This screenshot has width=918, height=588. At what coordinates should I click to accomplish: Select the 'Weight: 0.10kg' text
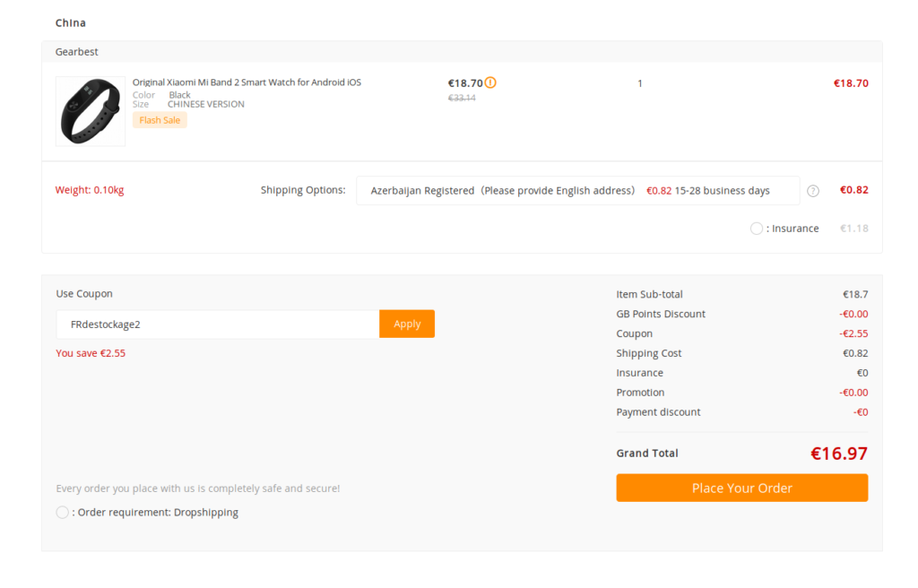[x=90, y=190]
